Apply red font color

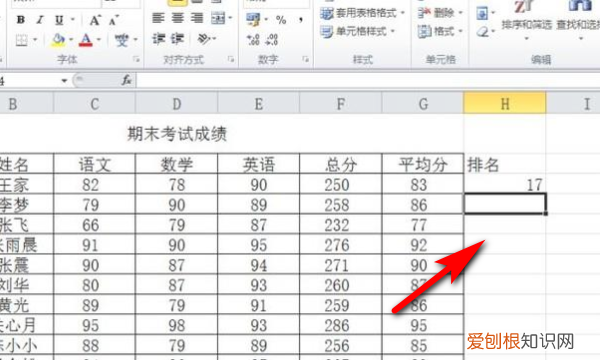click(x=86, y=40)
